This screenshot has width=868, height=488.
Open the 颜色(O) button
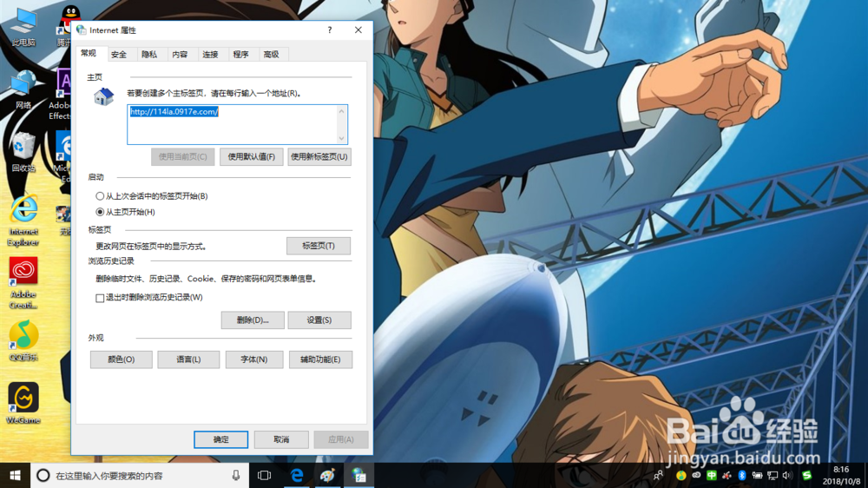(x=122, y=359)
